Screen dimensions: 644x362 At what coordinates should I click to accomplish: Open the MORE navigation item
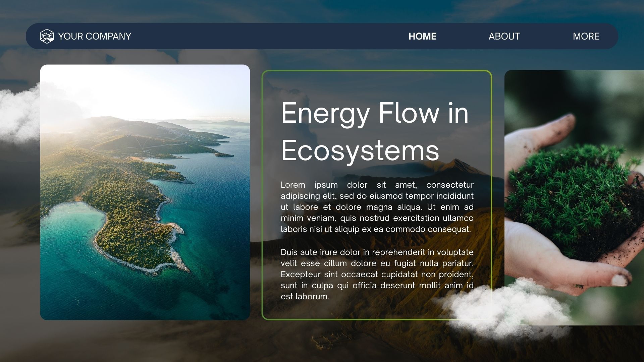tap(586, 36)
